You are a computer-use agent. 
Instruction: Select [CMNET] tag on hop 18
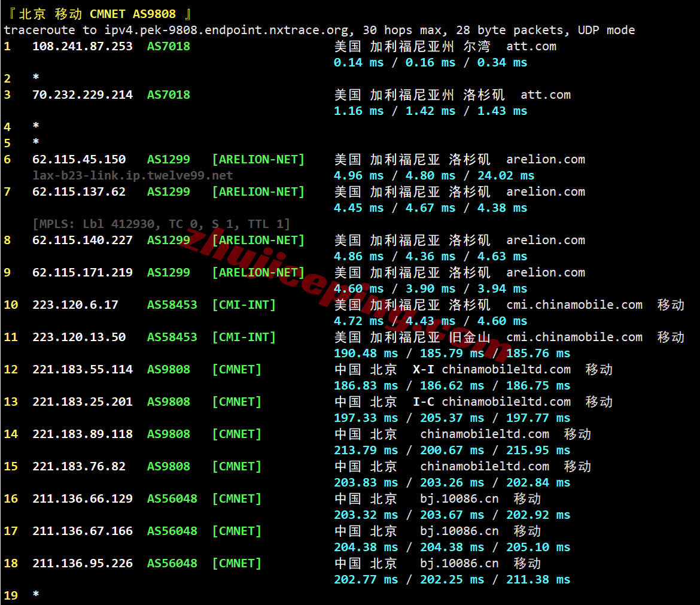tap(236, 563)
